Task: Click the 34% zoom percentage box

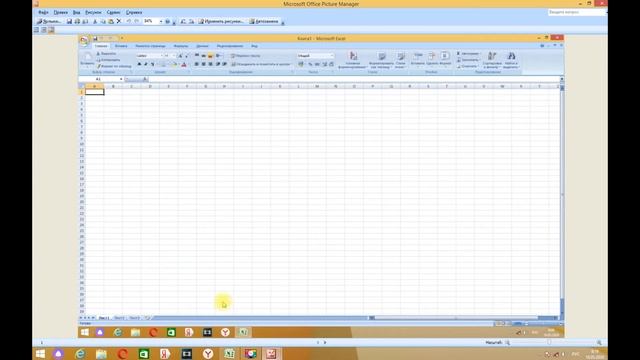Action: tap(150, 21)
